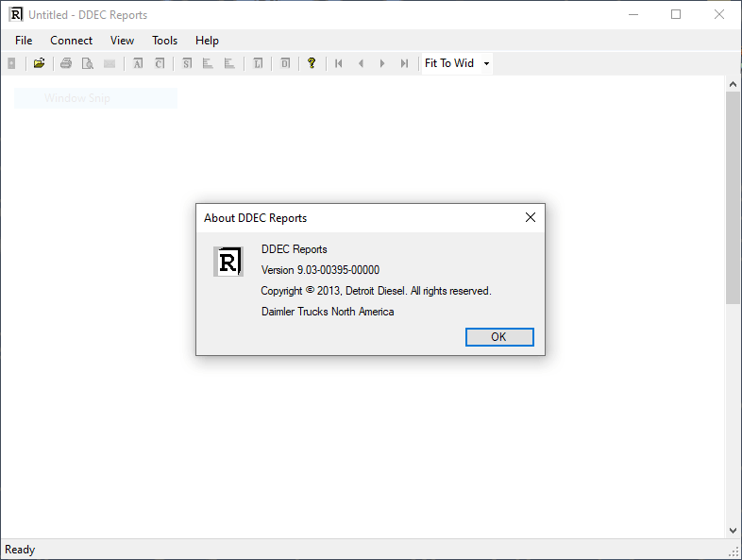Open the View menu

[122, 41]
